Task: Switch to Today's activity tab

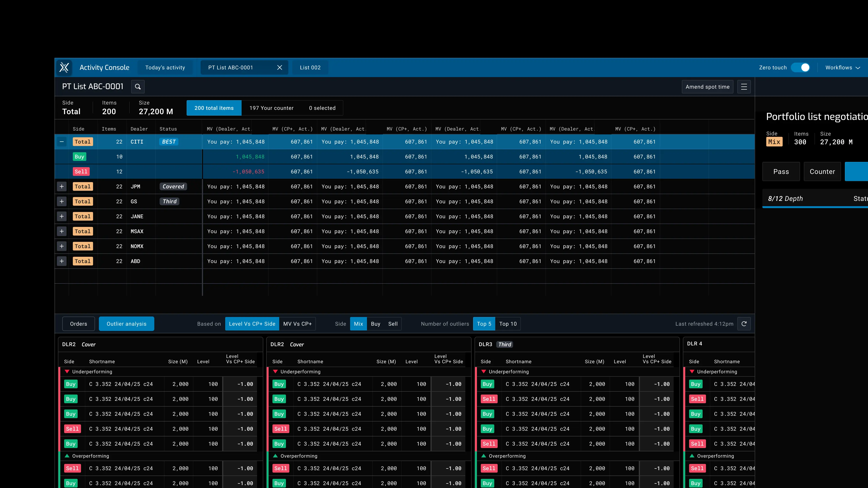Action: pos(165,67)
